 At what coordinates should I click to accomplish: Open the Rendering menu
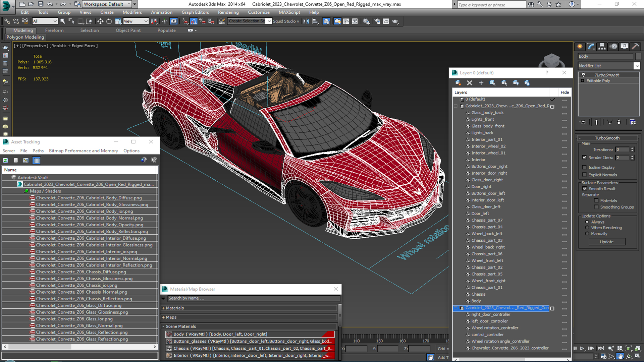pyautogui.click(x=228, y=12)
